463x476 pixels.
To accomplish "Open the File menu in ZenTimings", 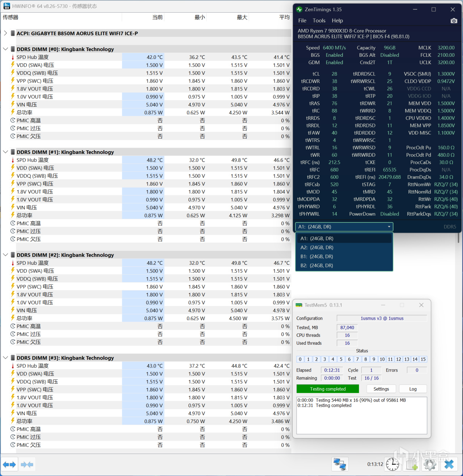I will pos(302,21).
